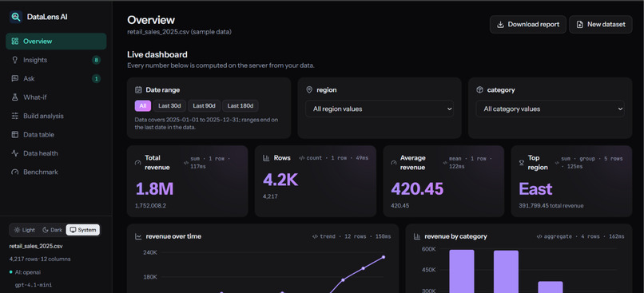
Task: Switch theme to Light
Action: coord(25,230)
